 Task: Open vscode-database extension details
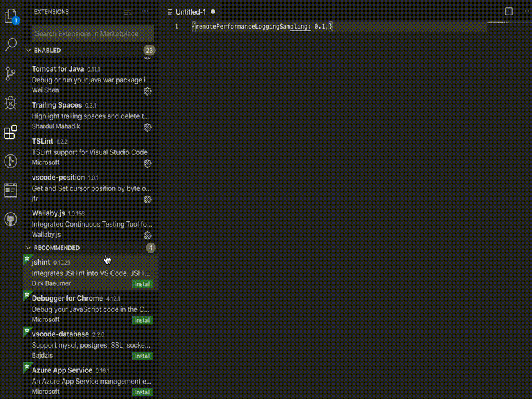[91, 344]
